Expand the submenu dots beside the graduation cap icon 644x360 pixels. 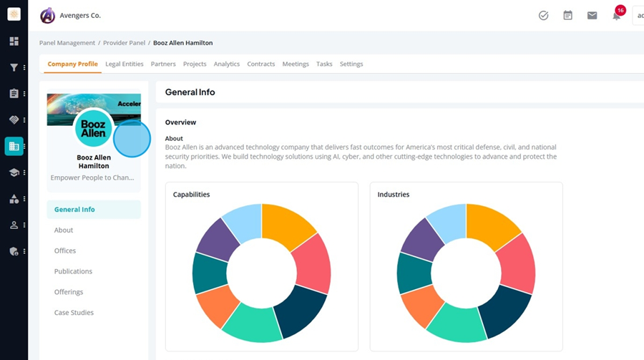[24, 172]
